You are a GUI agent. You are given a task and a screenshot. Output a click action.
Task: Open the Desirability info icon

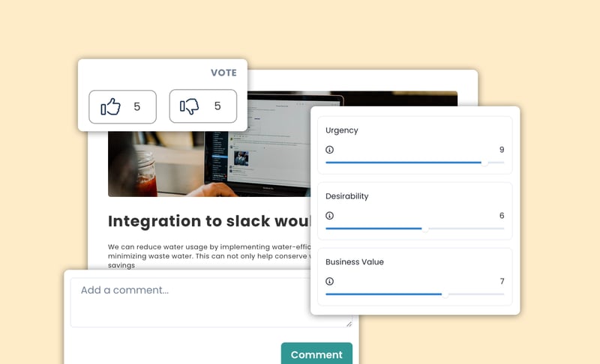click(329, 216)
